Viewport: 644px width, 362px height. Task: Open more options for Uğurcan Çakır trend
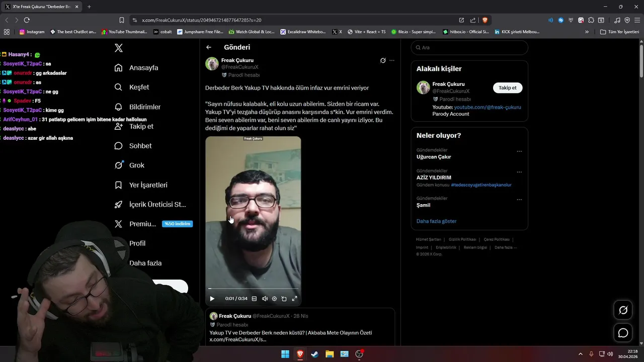click(519, 151)
